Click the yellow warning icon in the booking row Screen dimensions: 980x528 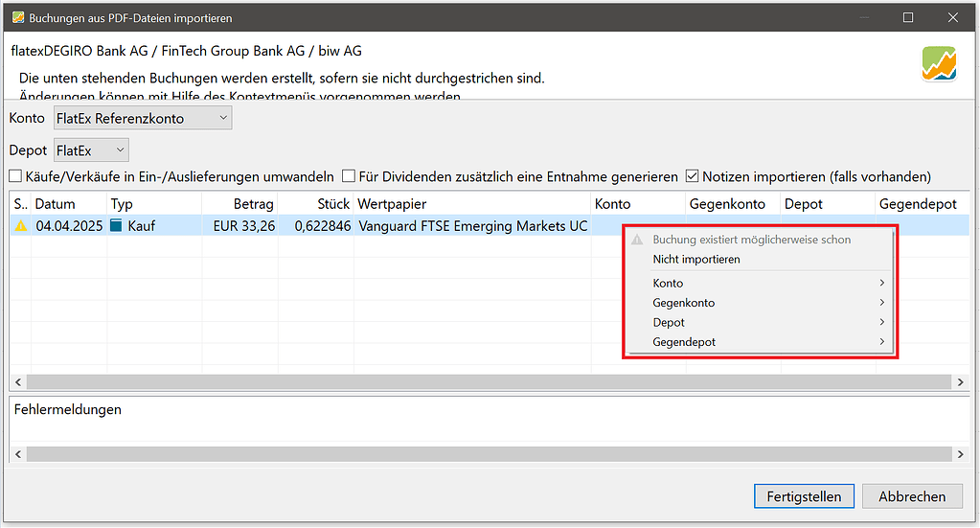pos(21,226)
